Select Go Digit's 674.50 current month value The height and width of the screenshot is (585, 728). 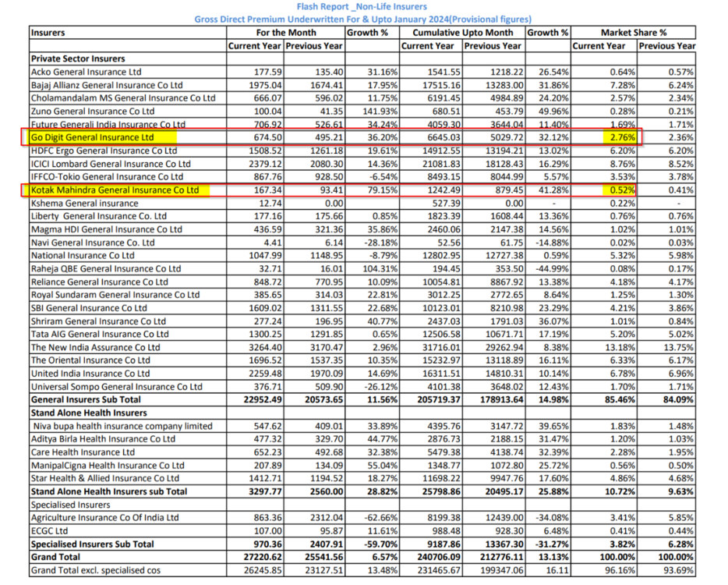267,137
